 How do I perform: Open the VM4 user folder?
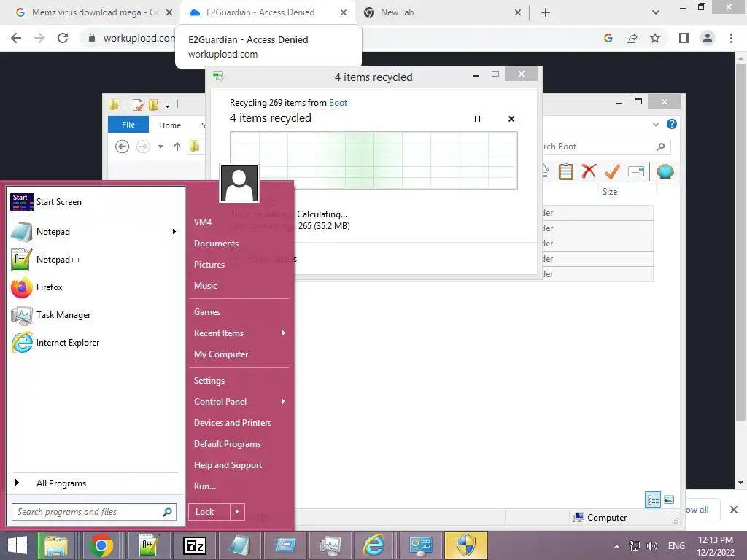click(203, 222)
